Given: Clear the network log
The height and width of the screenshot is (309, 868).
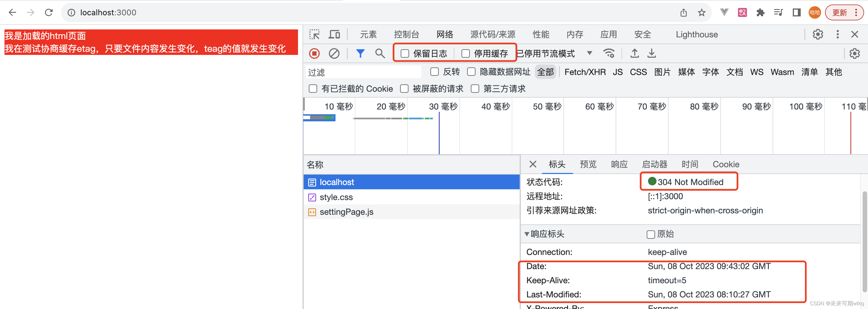Looking at the screenshot, I should [x=334, y=54].
